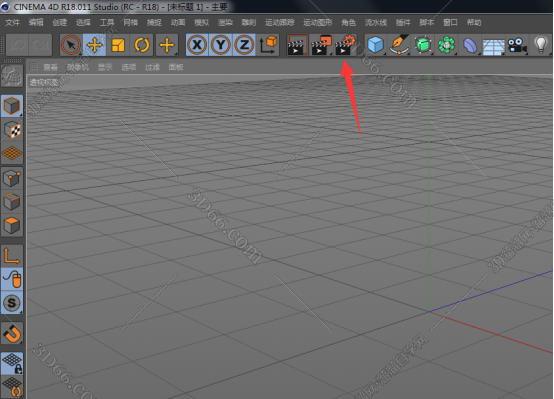554x399 pixels.
Task: Open the 运动图形 (MoGraph) menu
Action: click(x=318, y=22)
